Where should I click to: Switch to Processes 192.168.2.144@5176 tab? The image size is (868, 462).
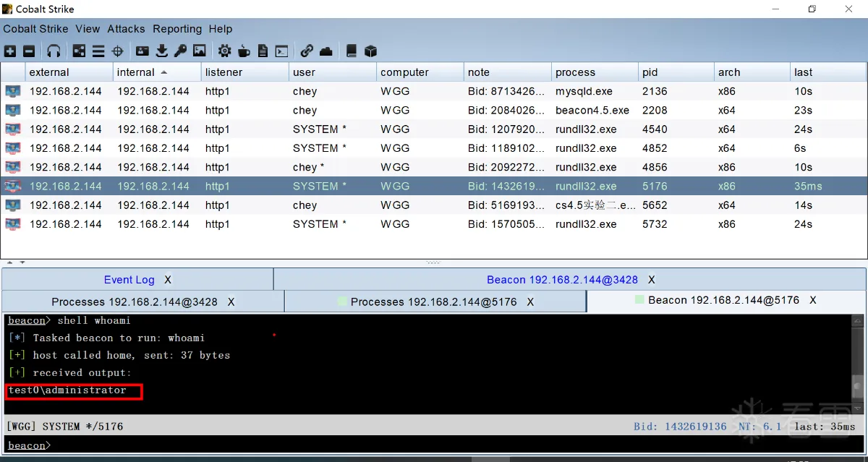click(x=434, y=302)
